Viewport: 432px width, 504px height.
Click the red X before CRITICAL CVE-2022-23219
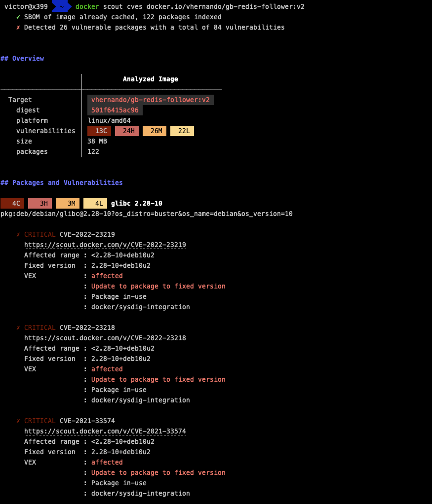[18, 234]
